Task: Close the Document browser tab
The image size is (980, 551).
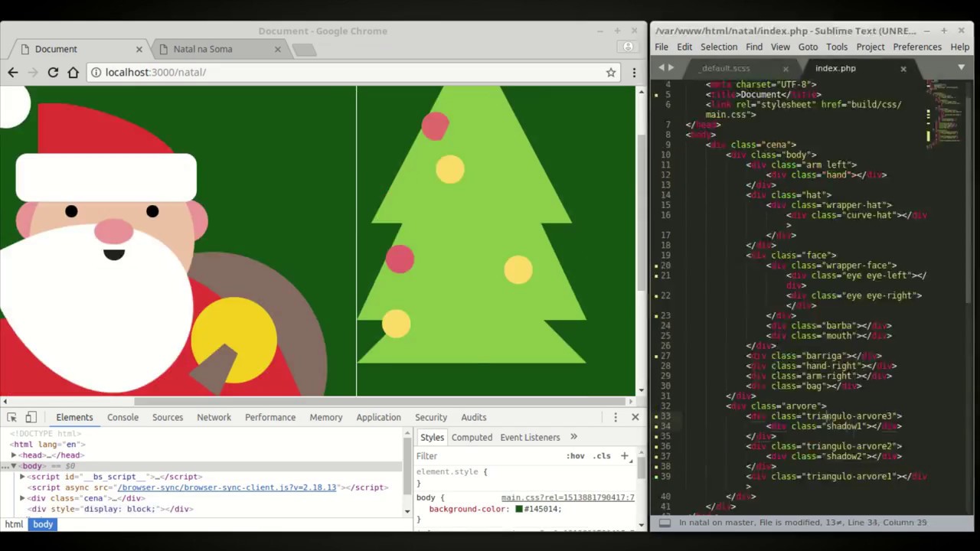Action: 139,49
